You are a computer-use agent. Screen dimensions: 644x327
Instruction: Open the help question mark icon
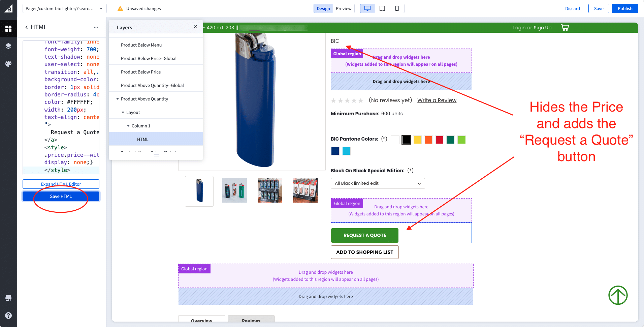[x=8, y=316]
